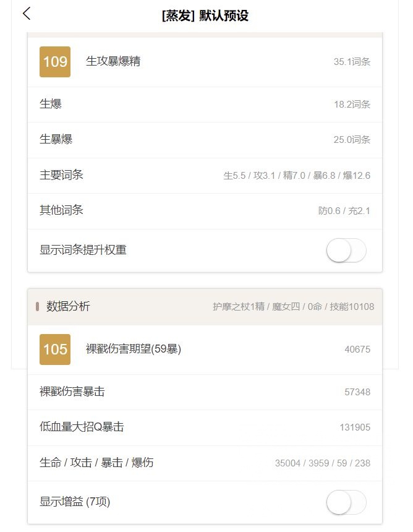Select 裸戳伤害期望(59暴) entry
Viewport: 413px width, 532px height.
pyautogui.click(x=134, y=350)
